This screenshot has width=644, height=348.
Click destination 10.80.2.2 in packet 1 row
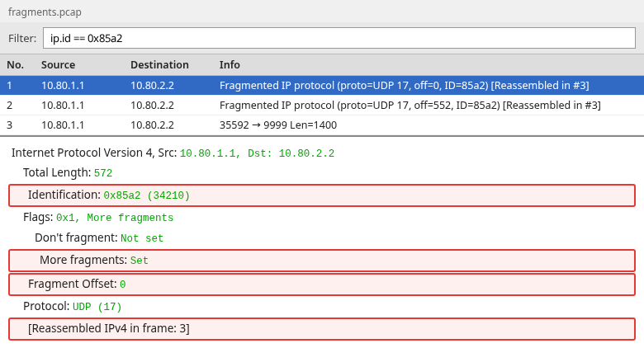[152, 86]
